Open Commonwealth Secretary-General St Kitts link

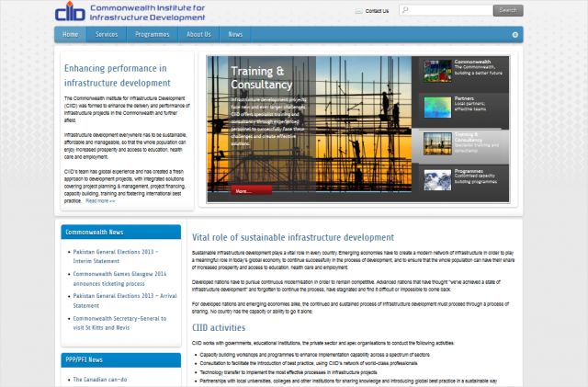119,323
